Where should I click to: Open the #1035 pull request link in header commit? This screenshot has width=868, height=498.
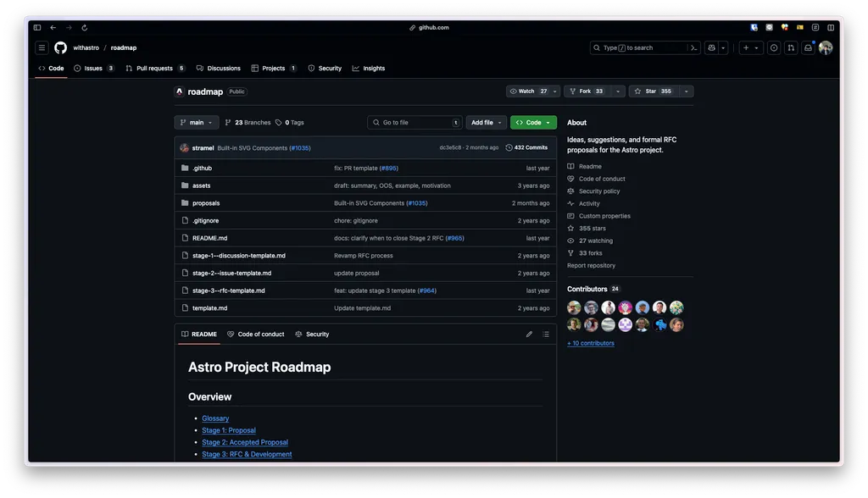(x=300, y=148)
